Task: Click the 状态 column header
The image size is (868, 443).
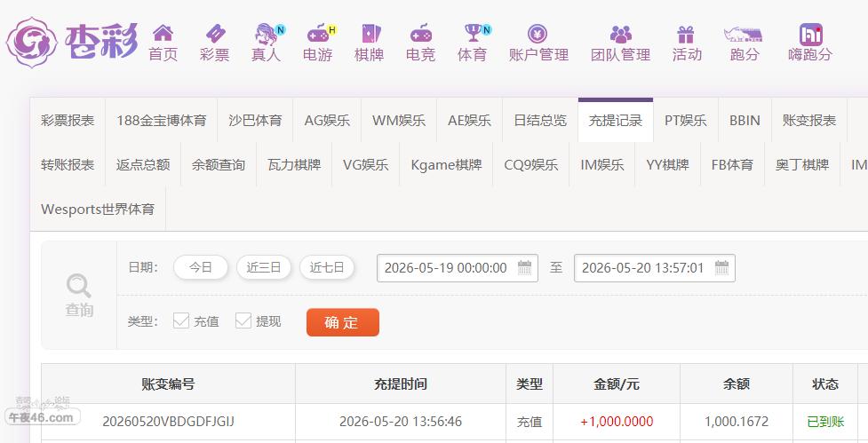Action: (x=824, y=384)
